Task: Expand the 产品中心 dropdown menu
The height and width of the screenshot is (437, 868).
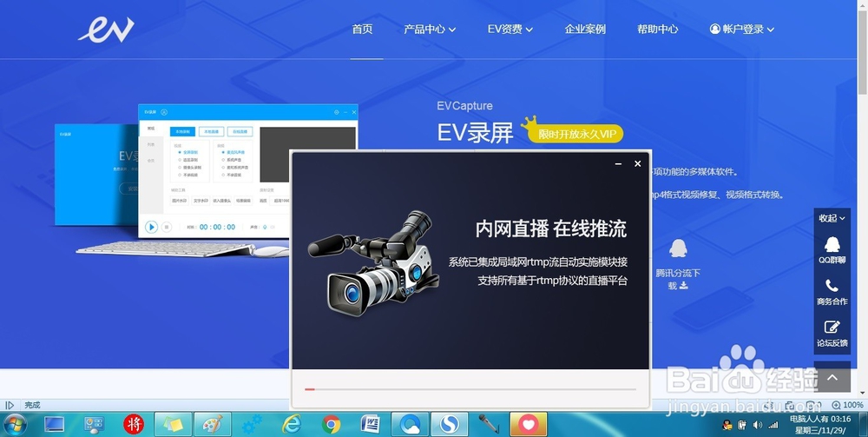Action: point(430,30)
